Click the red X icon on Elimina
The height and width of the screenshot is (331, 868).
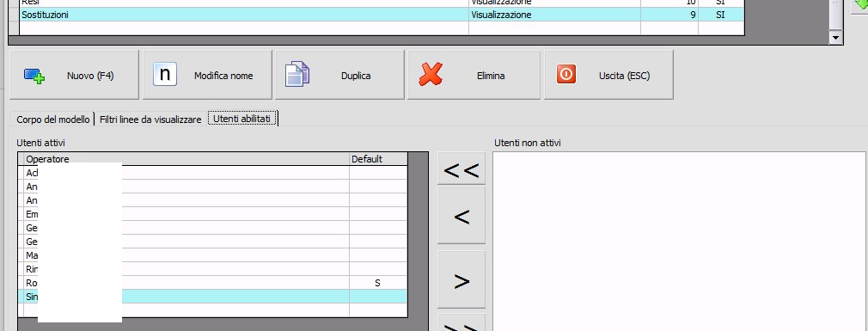[431, 74]
